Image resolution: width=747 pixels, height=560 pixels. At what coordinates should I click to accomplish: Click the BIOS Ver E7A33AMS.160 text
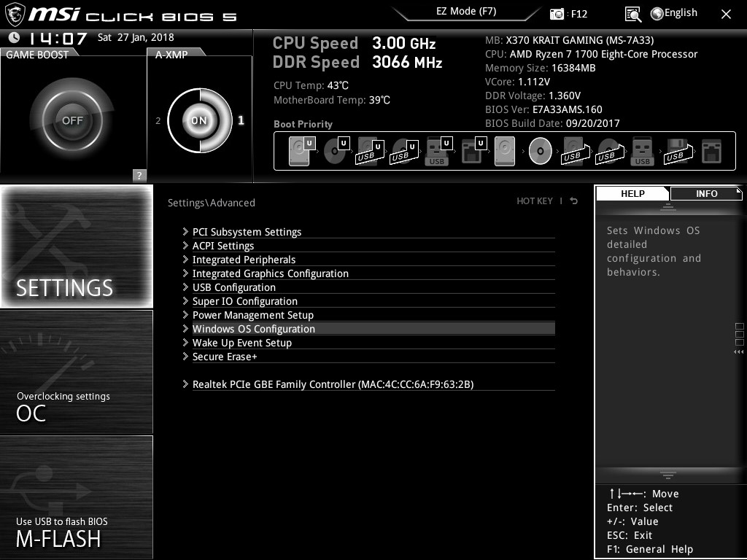543,109
